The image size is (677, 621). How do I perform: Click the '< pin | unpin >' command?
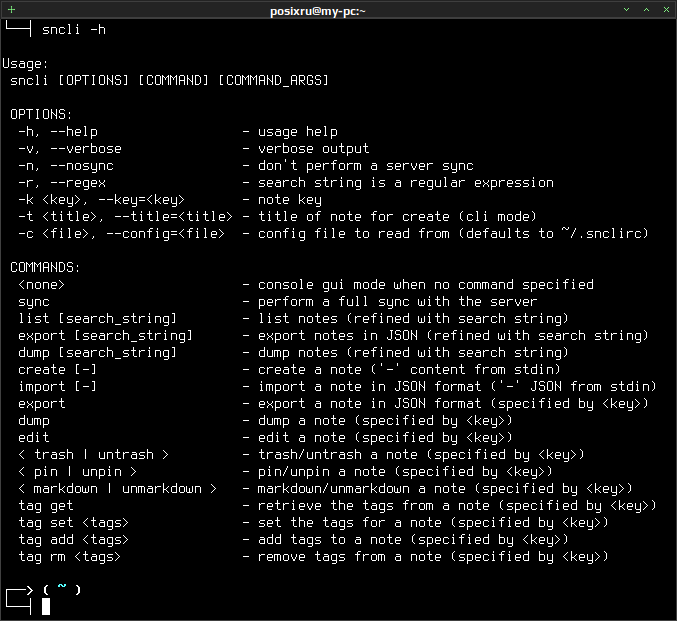tap(78, 471)
